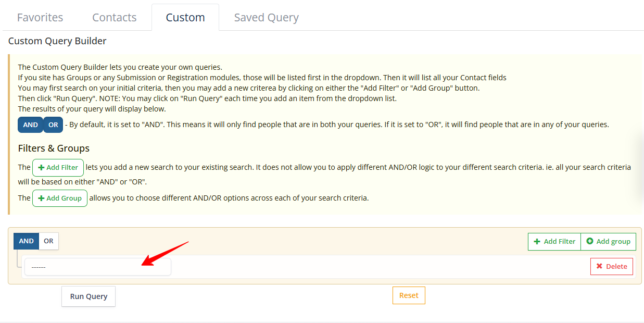Set query builder logic to AND
The image size is (644, 323).
point(26,241)
